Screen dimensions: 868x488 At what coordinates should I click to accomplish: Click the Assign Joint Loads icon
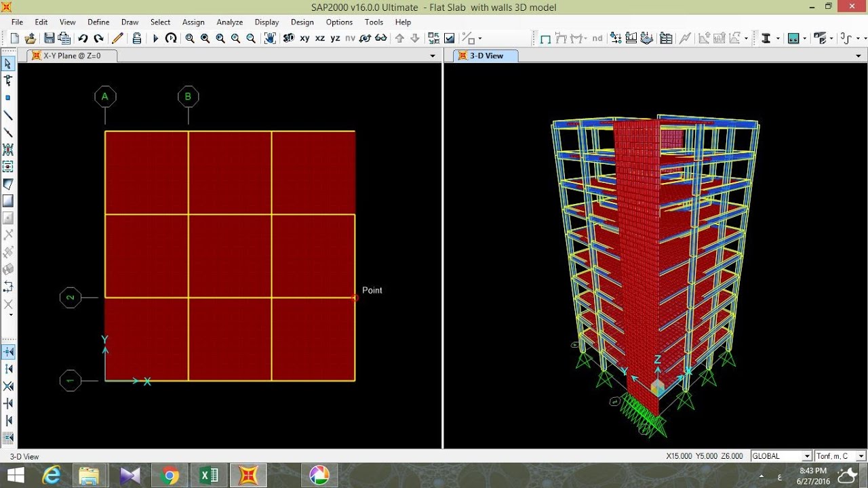click(x=616, y=39)
